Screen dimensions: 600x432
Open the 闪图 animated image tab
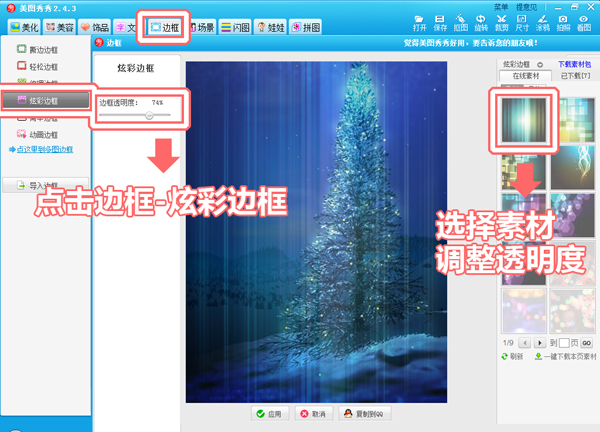pos(235,27)
